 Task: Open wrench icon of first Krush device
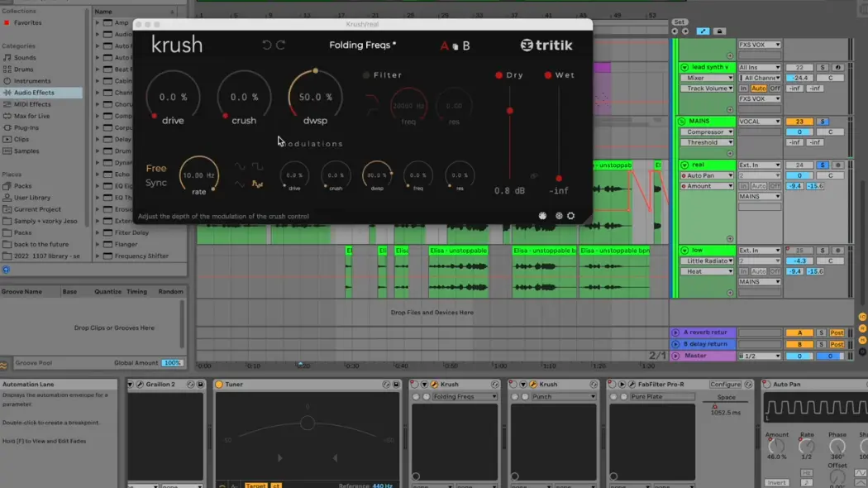click(x=435, y=385)
